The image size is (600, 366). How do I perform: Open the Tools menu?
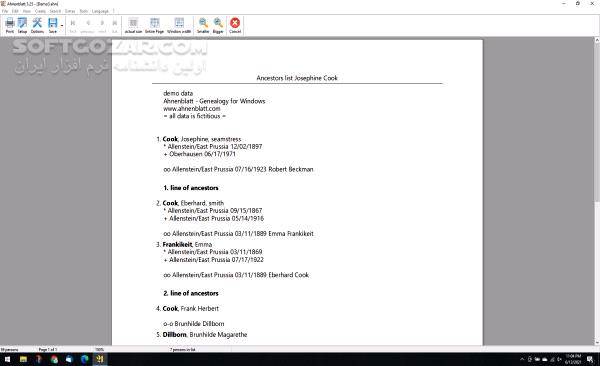[84, 11]
